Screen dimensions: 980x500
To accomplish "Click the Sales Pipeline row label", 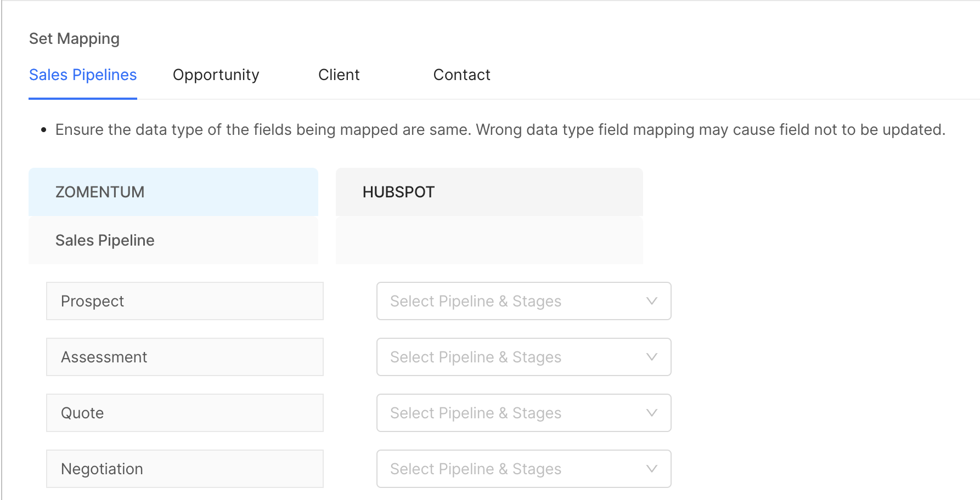I will [x=105, y=240].
